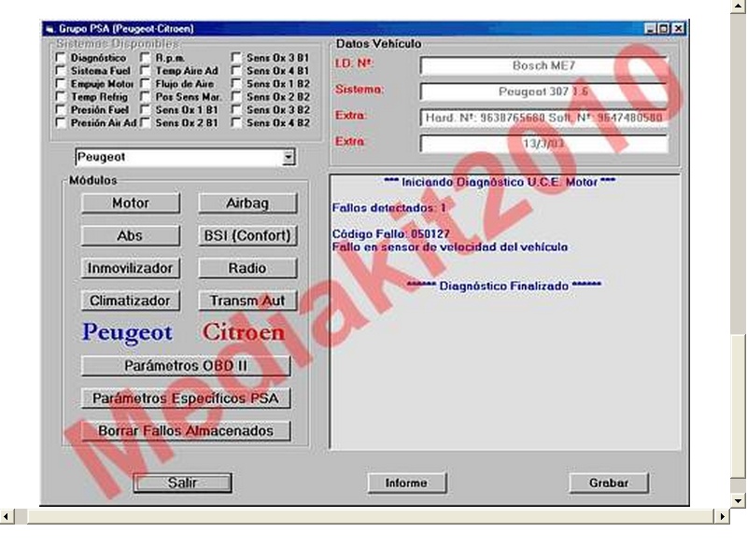Screen dimensions: 747x560
Task: Click the Extra field showing 13/3/03
Action: [x=544, y=144]
